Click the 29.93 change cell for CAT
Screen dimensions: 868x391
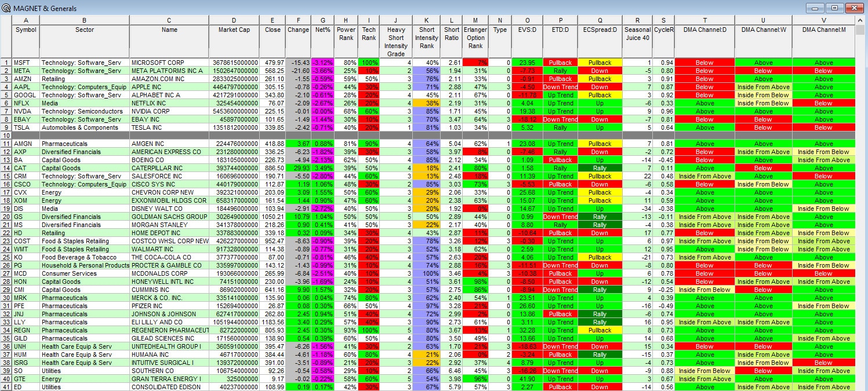tap(299, 167)
